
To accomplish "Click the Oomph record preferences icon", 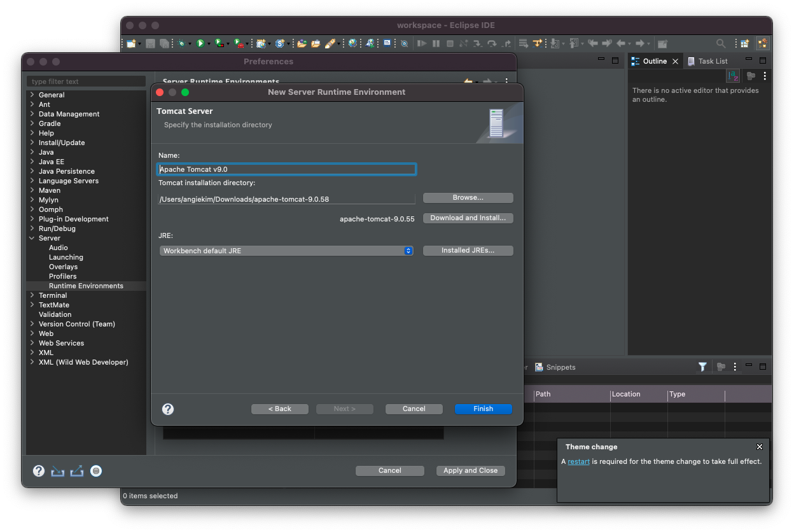I will [x=96, y=471].
